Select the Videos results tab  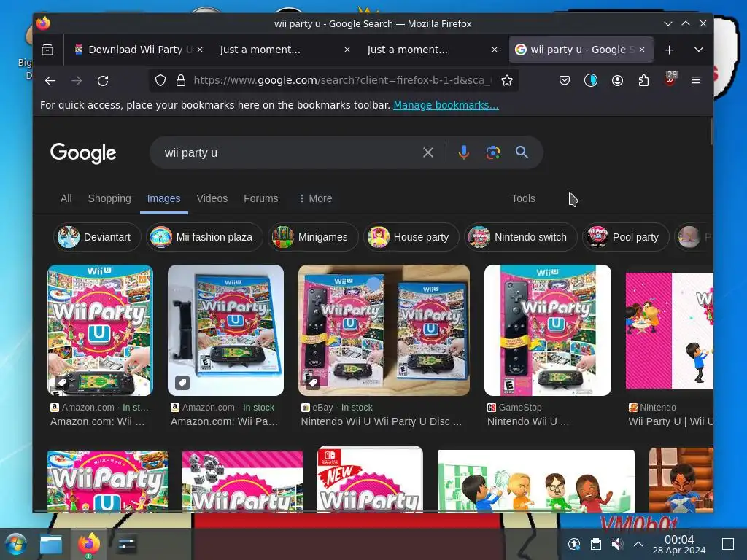pyautogui.click(x=212, y=198)
